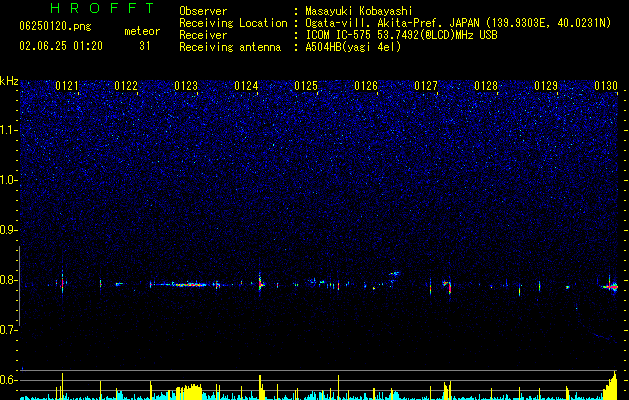
Task: Click the ICOM IC-575 receiver frequency text
Action: 401,35
